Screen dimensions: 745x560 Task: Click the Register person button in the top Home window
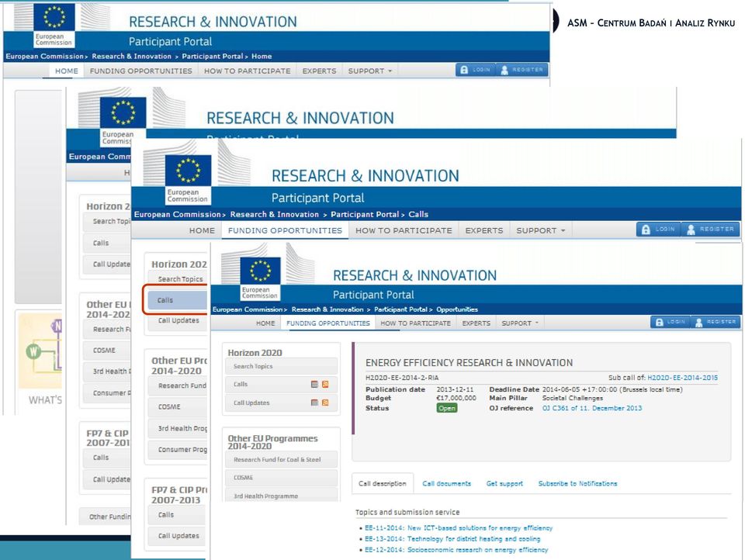tap(521, 70)
